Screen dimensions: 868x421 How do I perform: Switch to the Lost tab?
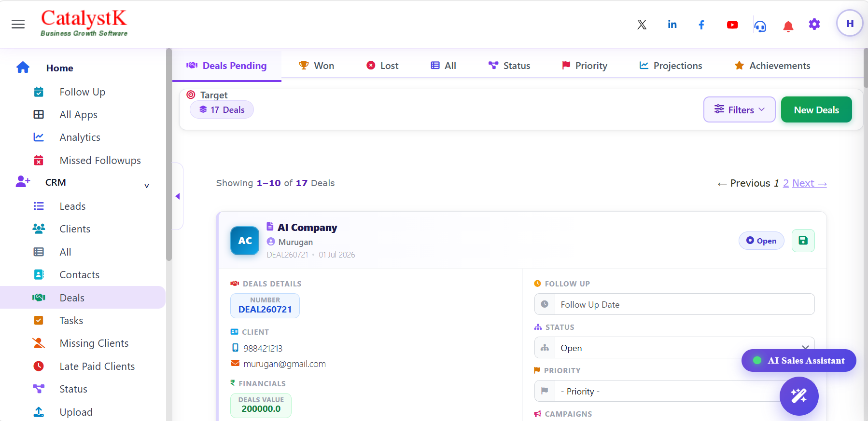[382, 66]
